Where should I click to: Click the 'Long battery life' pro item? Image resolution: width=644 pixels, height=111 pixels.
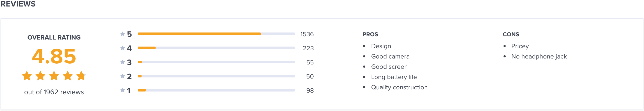click(394, 77)
